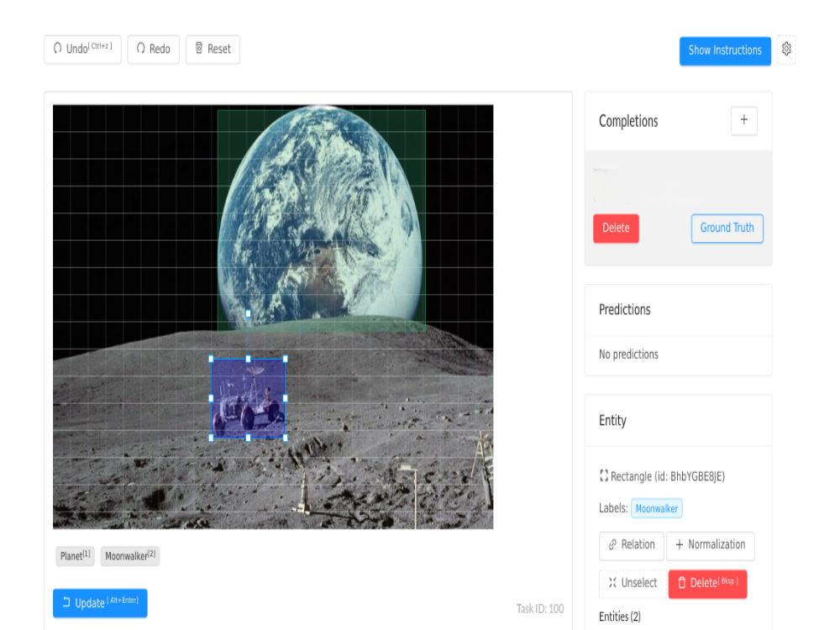Delete the selected entity
The image size is (840, 630).
pos(707,583)
